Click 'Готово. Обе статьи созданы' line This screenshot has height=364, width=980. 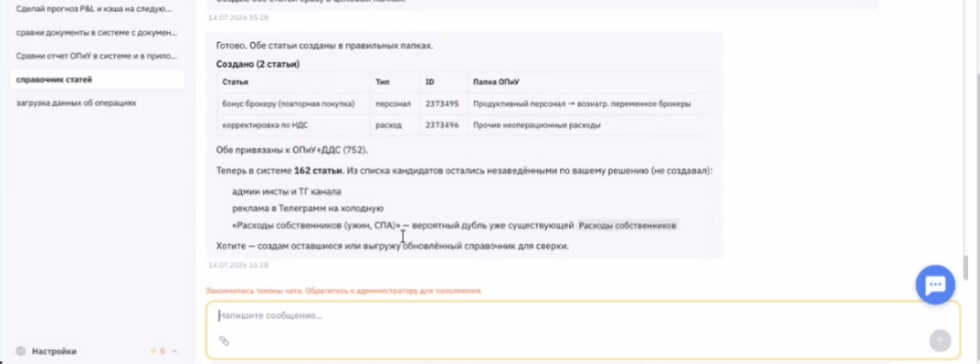324,46
